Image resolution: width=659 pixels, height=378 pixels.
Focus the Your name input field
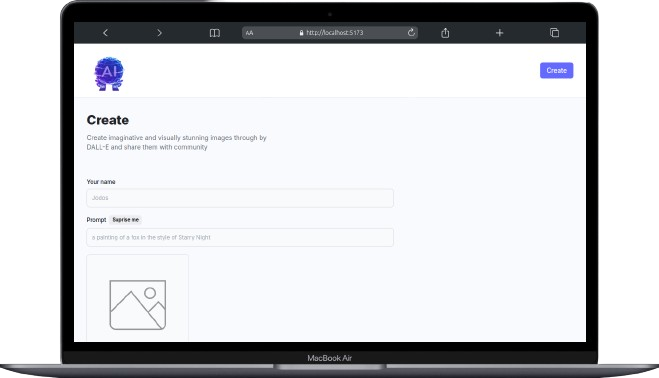point(240,198)
